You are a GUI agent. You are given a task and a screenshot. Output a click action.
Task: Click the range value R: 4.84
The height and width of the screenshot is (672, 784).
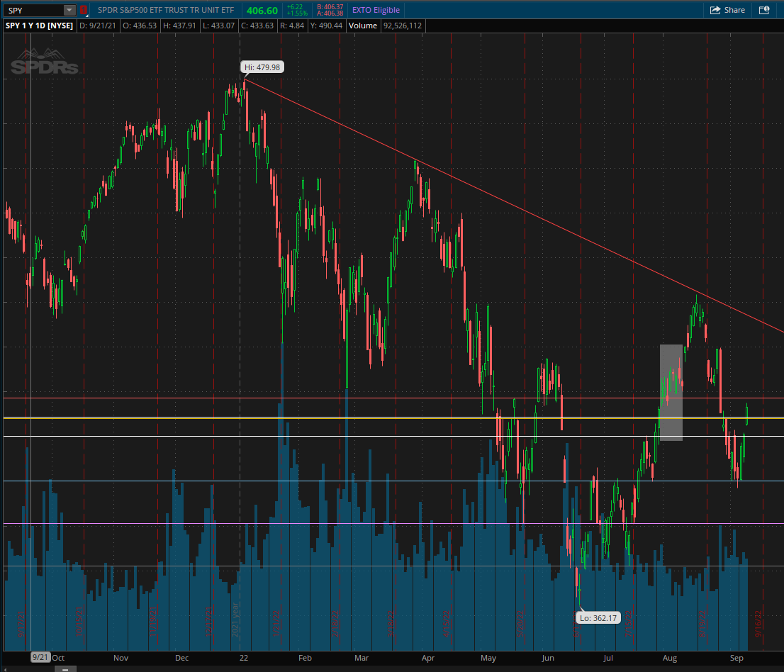pos(292,26)
